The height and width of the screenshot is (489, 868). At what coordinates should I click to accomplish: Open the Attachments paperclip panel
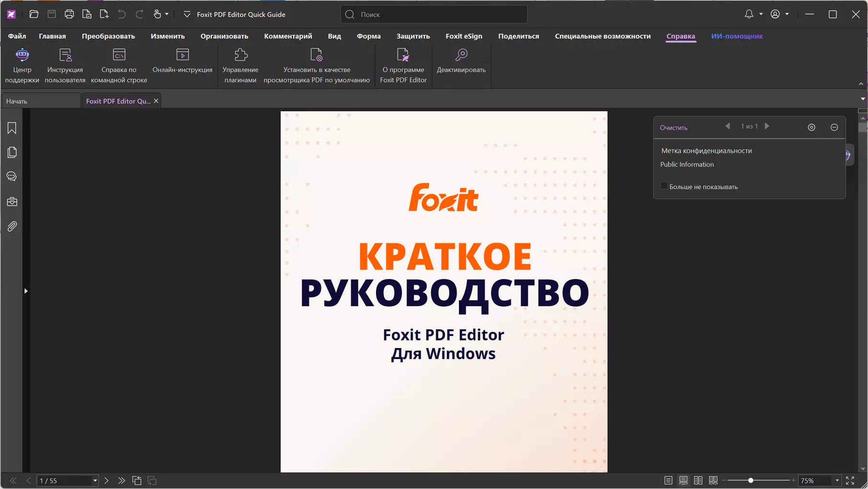(12, 226)
